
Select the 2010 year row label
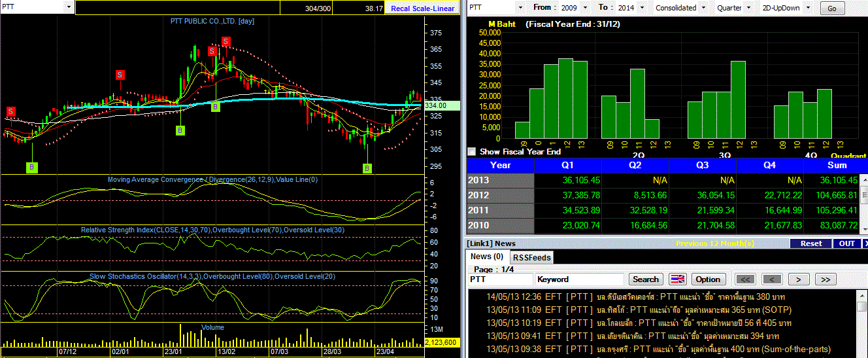[501, 225]
